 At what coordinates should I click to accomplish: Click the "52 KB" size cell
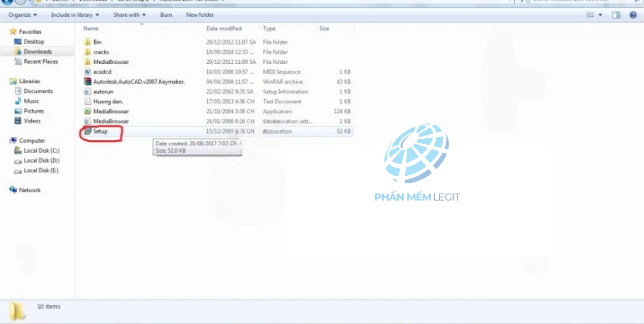[x=344, y=131]
